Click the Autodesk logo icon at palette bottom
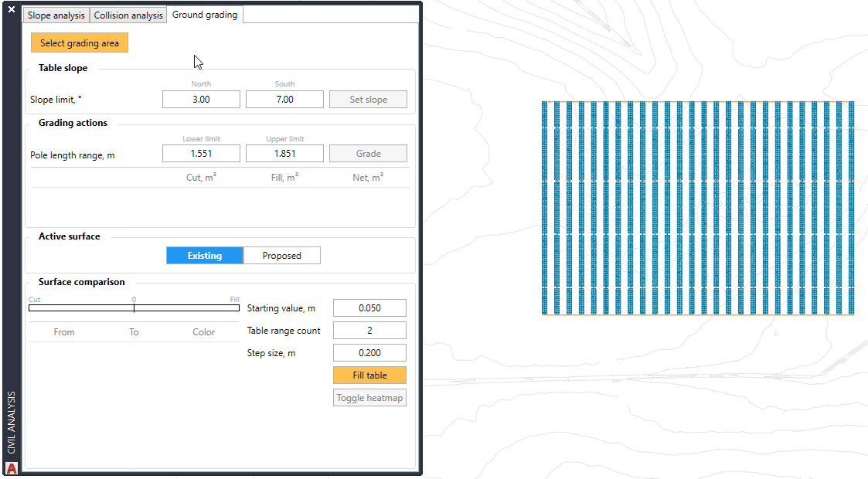 point(12,467)
